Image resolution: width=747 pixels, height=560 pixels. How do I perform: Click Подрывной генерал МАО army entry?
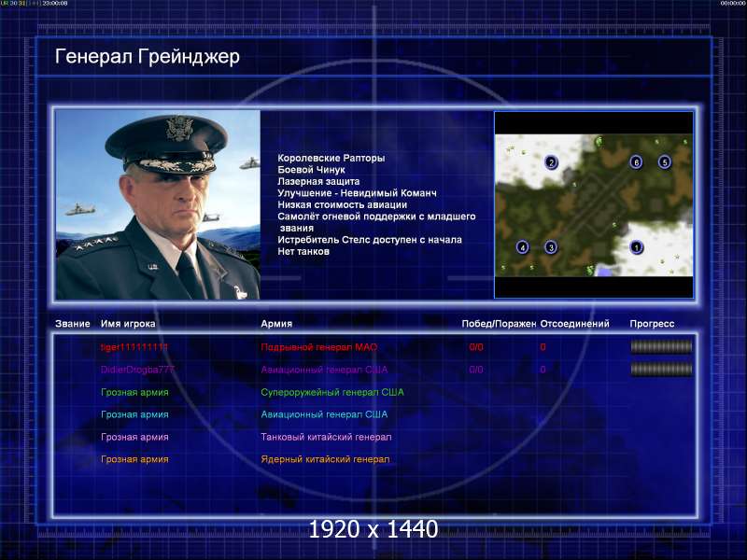point(318,347)
